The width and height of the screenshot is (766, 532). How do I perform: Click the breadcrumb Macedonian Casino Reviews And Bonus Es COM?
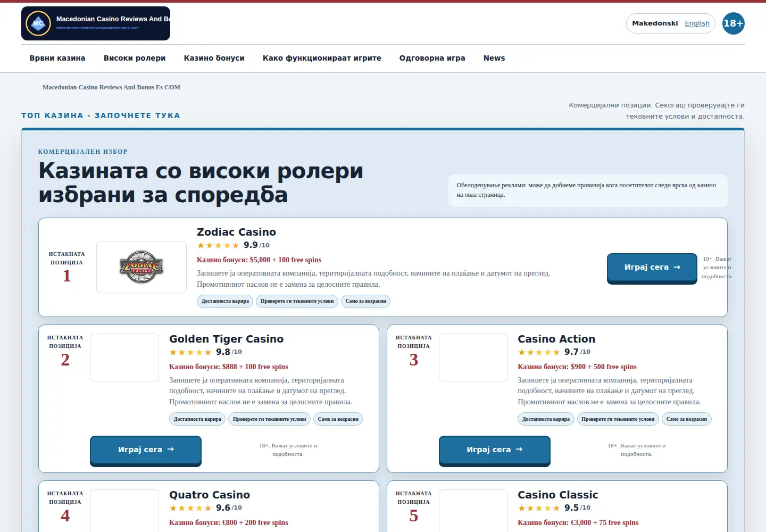[111, 87]
